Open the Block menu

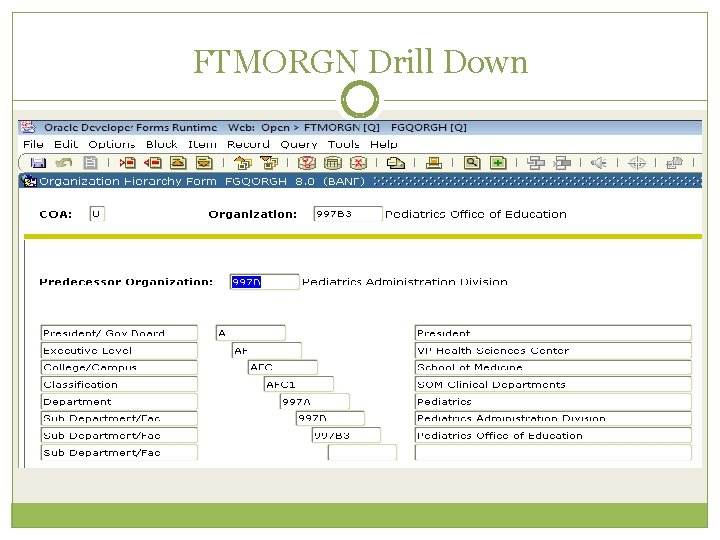tap(162, 144)
